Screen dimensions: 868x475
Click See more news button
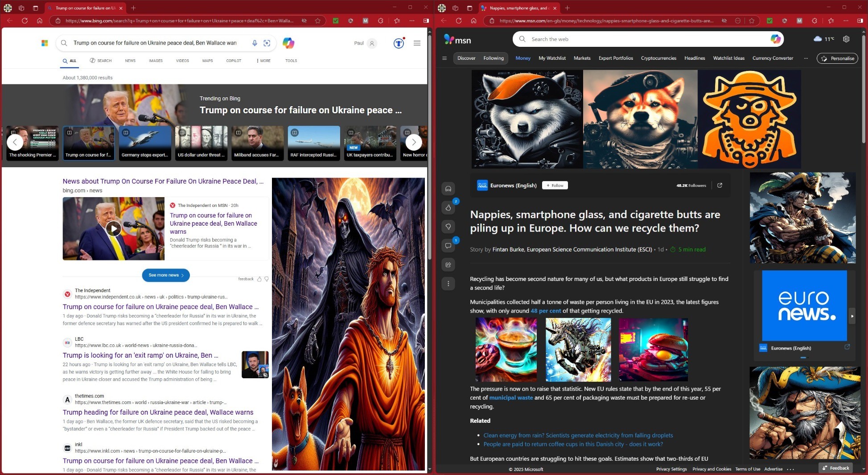coord(166,275)
